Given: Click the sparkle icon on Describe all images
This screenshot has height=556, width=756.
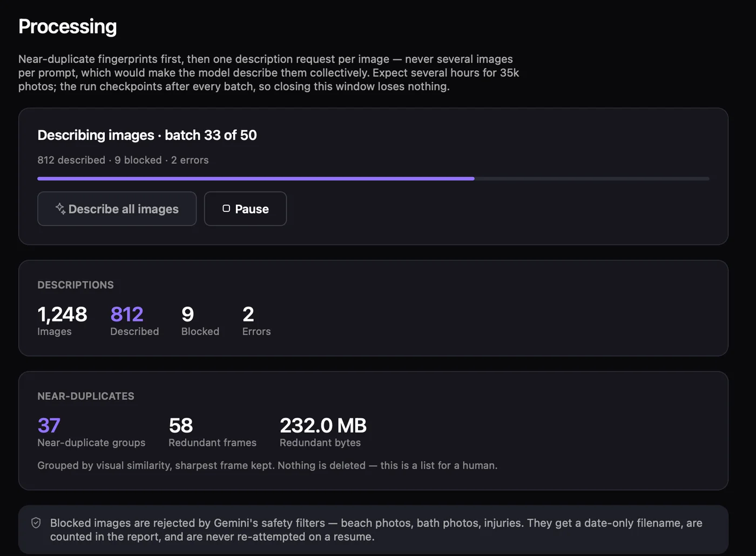Looking at the screenshot, I should click(x=60, y=209).
